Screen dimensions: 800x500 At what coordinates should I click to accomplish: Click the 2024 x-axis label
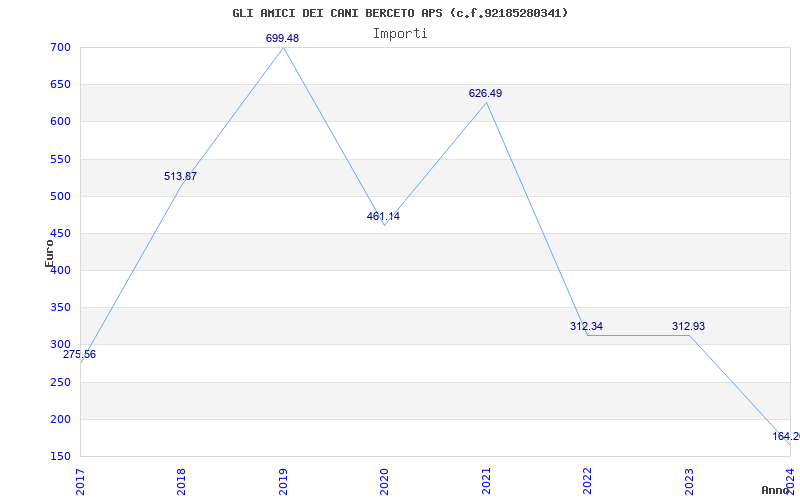(x=790, y=482)
